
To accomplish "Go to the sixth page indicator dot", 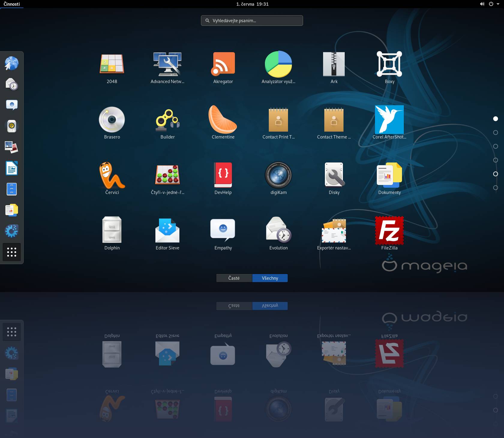I will tap(496, 188).
